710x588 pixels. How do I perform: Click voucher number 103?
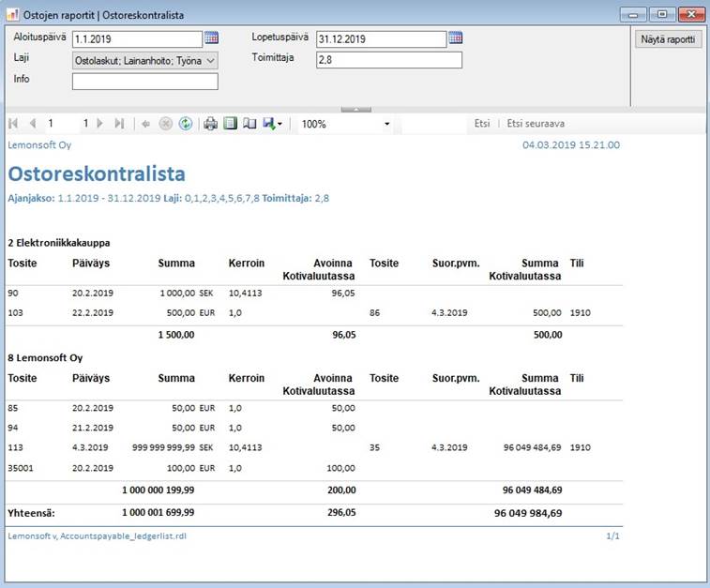(15, 312)
